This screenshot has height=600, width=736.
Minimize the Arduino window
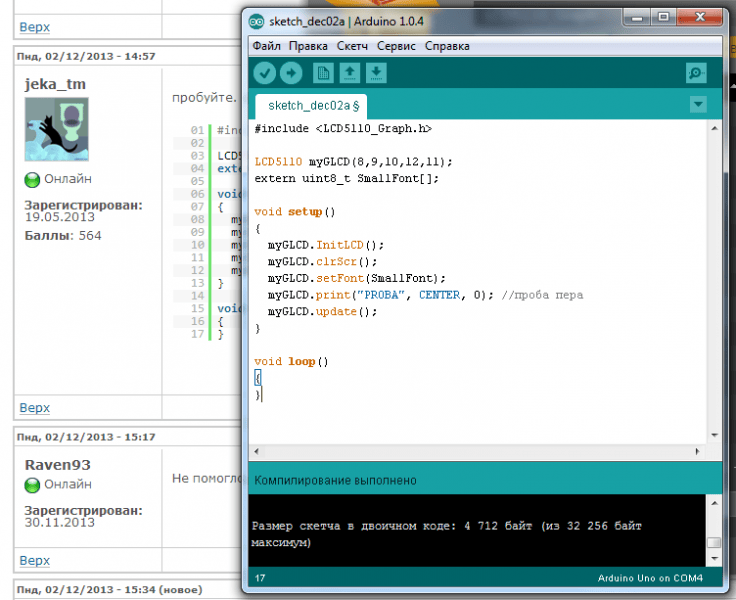(636, 18)
